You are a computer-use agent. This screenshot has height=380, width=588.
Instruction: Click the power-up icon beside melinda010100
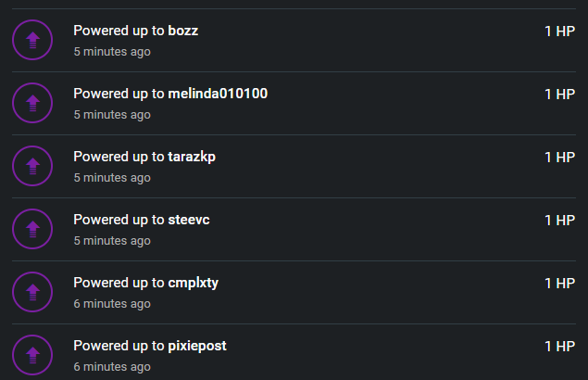pos(32,103)
